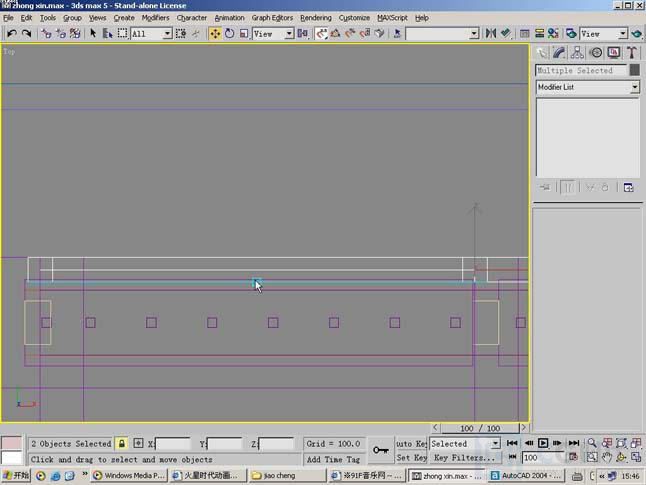Viewport: 646px width, 485px height.
Task: Open the Graph Editors menu
Action: point(272,18)
